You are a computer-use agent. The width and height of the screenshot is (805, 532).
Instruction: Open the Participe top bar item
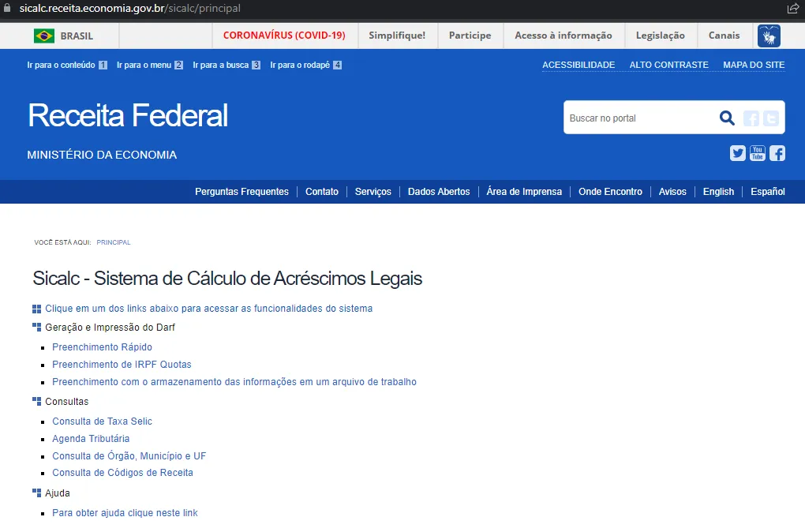click(470, 36)
